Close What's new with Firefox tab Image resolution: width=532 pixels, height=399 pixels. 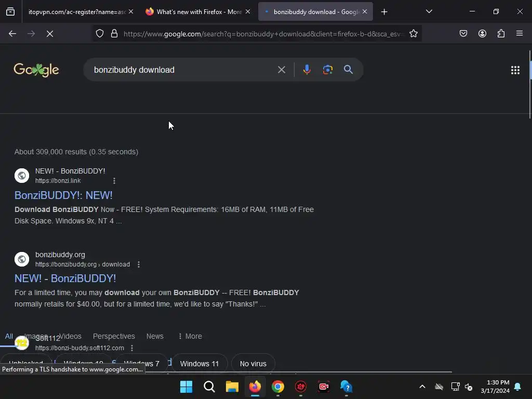click(x=248, y=12)
